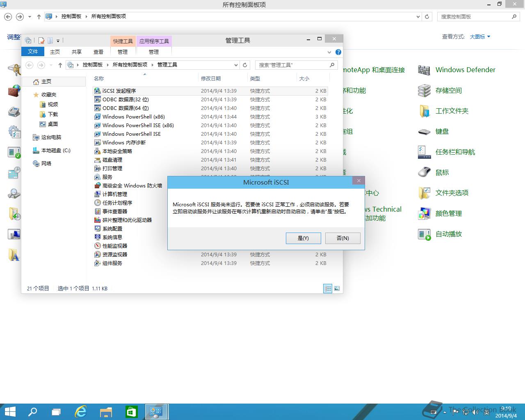Image resolution: width=525 pixels, height=420 pixels.
Task: Close the Microsoft iSCSI dialog
Action: 358,180
